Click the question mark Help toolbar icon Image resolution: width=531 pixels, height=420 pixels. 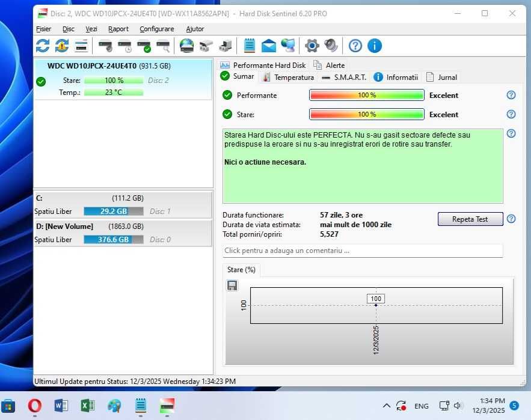pos(355,46)
